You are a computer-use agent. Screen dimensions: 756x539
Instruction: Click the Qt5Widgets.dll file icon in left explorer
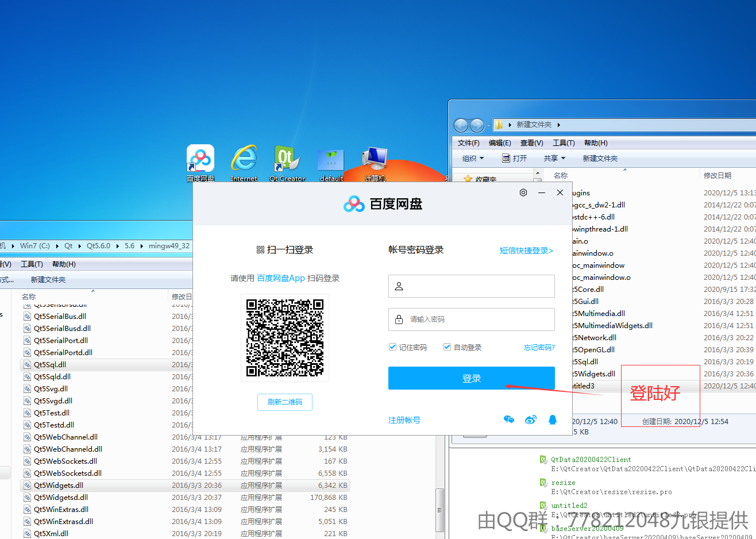(27, 485)
